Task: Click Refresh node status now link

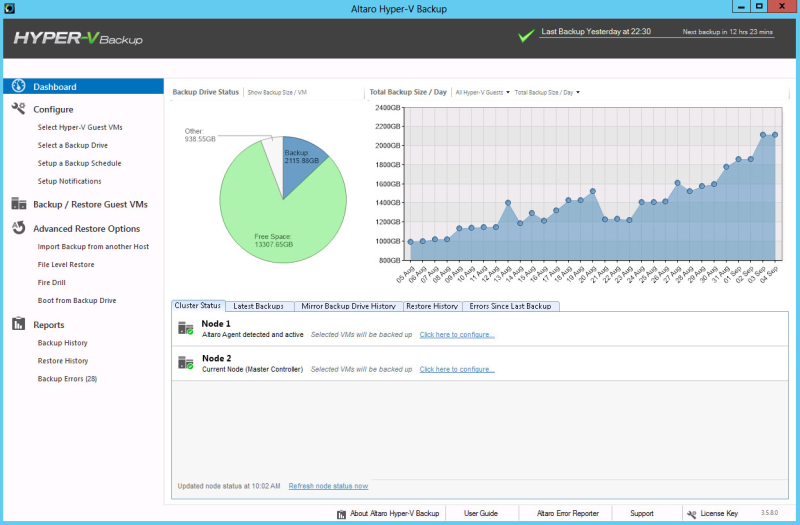Action: pyautogui.click(x=328, y=486)
